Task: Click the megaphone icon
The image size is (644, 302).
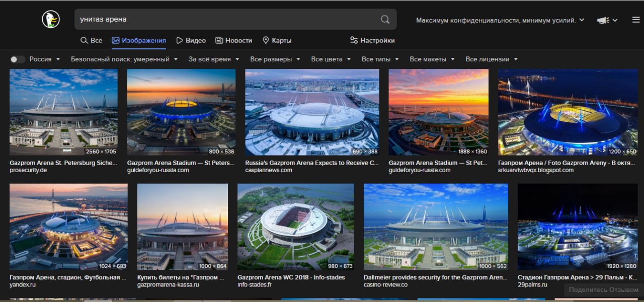Action: coord(602,20)
